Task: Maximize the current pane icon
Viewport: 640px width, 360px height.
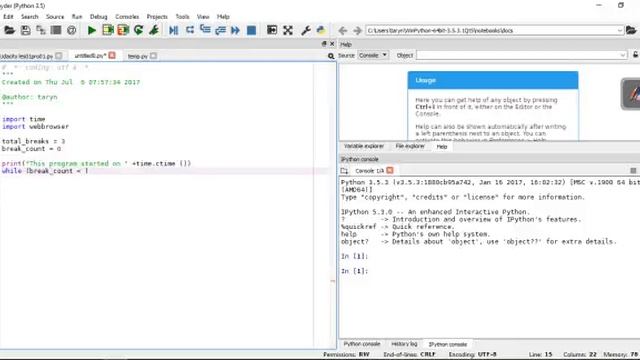Action: (272, 30)
